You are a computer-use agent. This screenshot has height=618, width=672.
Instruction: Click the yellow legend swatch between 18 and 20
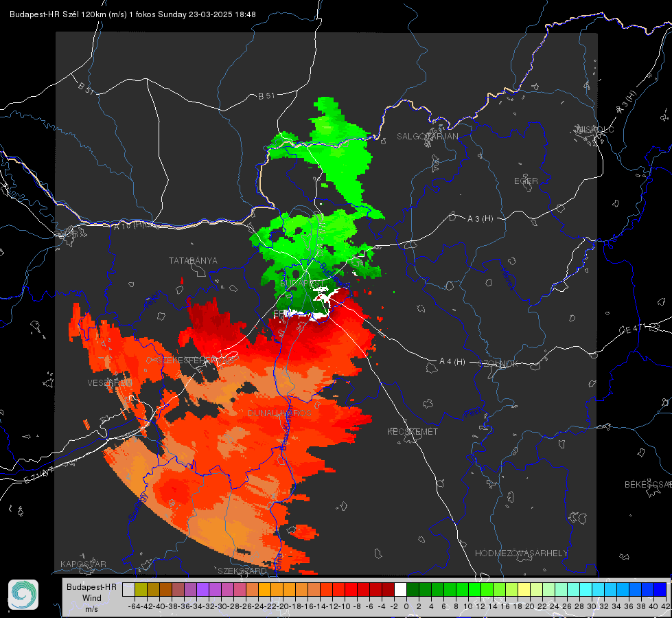(524, 589)
